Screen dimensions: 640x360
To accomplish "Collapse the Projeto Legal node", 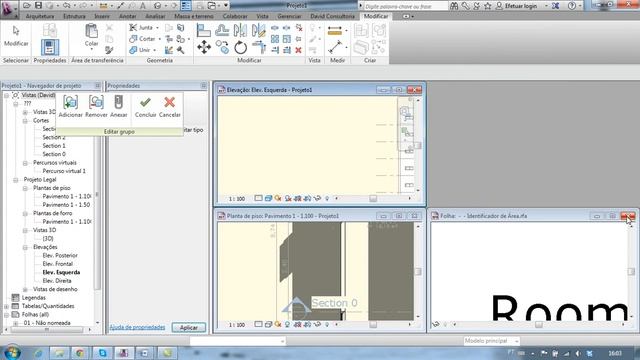I will (16, 180).
